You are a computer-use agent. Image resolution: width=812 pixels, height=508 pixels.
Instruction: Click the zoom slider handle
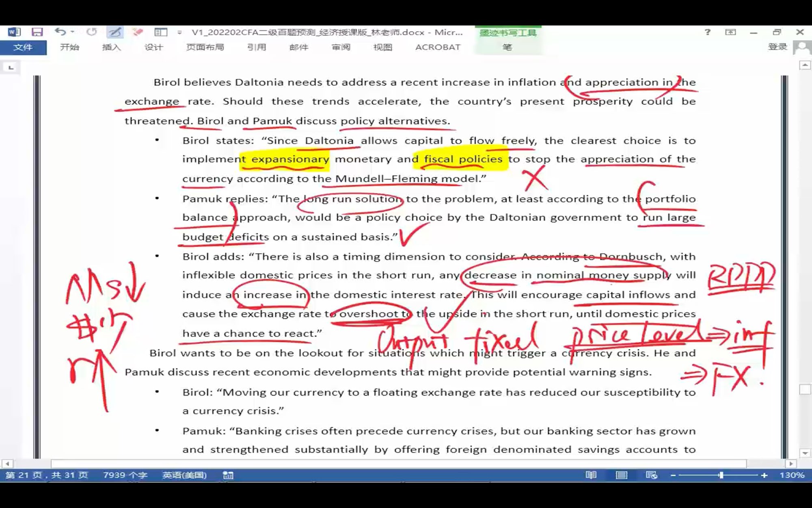pyautogui.click(x=721, y=475)
